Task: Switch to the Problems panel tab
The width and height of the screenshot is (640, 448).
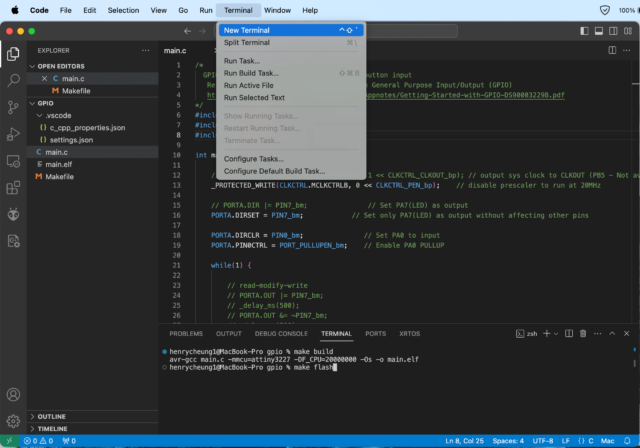Action: (186, 333)
